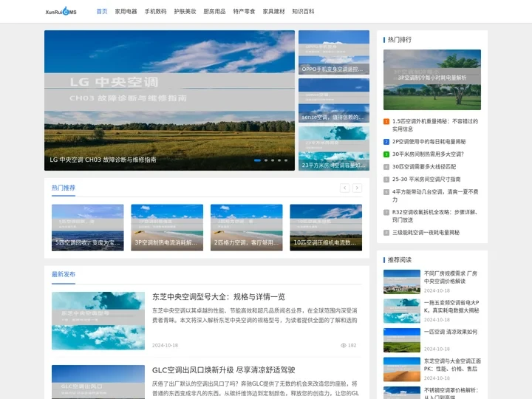Open the 首页 navigation tab
This screenshot has width=532, height=399.
tap(101, 12)
